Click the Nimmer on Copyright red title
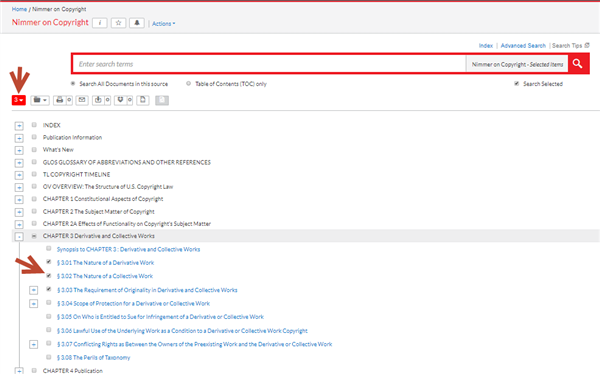 50,23
